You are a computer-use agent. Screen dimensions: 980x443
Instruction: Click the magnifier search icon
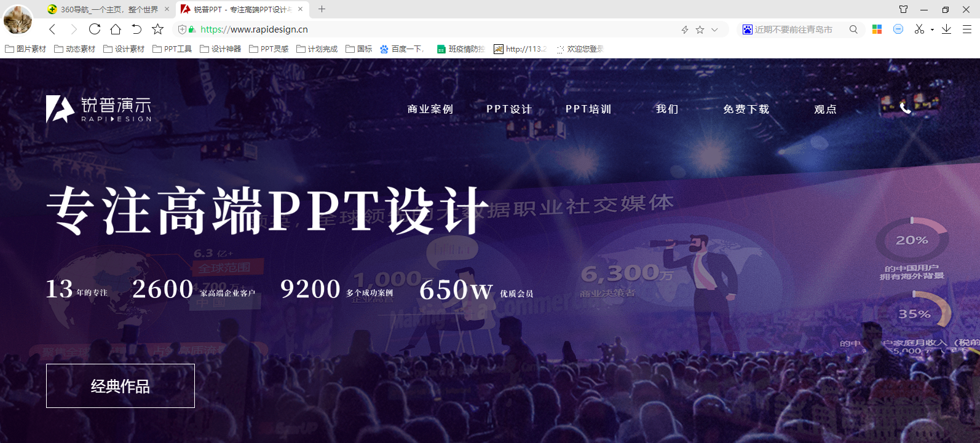(x=853, y=29)
